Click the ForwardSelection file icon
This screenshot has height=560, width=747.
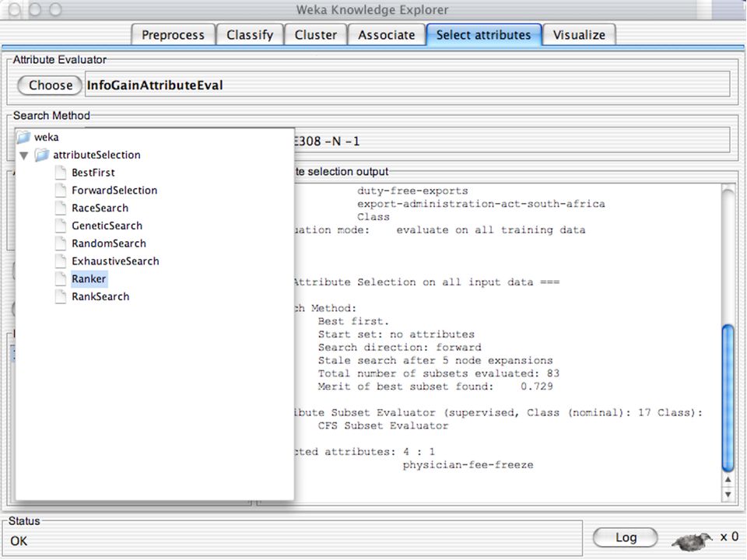tap(61, 190)
